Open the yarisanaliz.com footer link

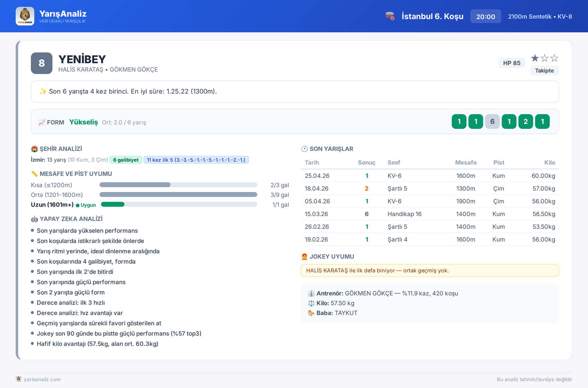42,379
